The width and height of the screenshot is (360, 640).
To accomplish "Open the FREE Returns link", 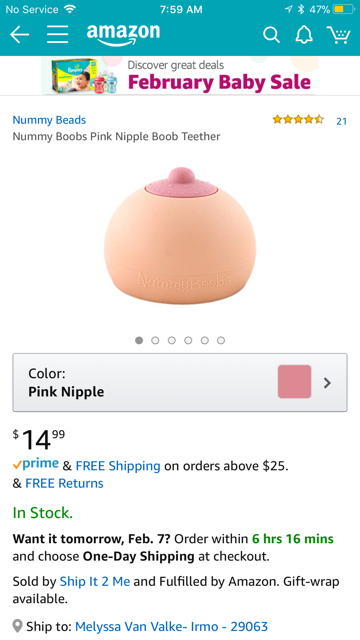I will (64, 483).
